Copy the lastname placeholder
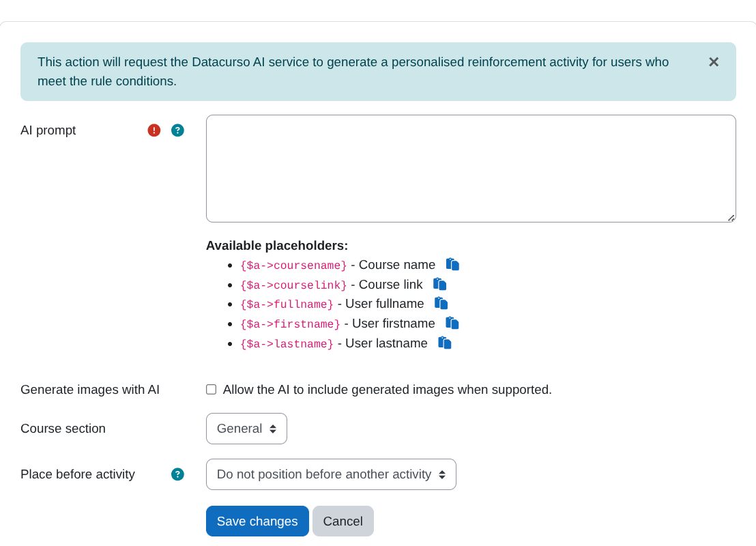This screenshot has height=546, width=756. [x=444, y=343]
